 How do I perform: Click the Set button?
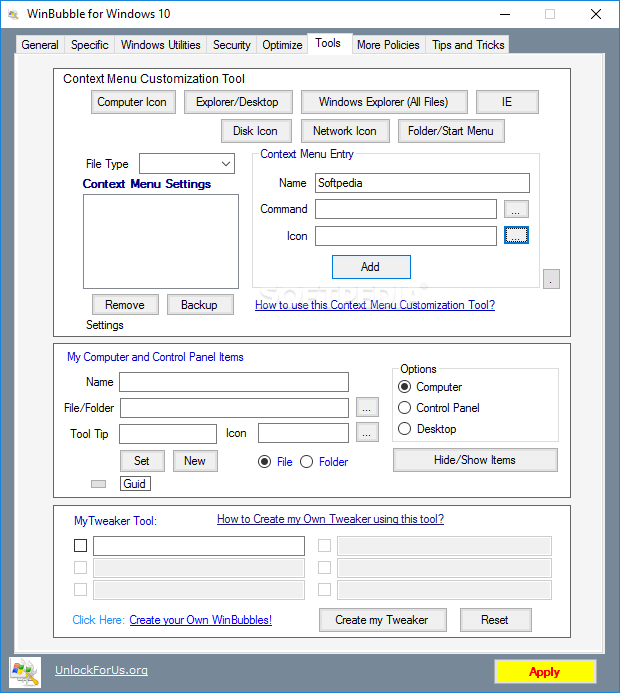click(142, 461)
